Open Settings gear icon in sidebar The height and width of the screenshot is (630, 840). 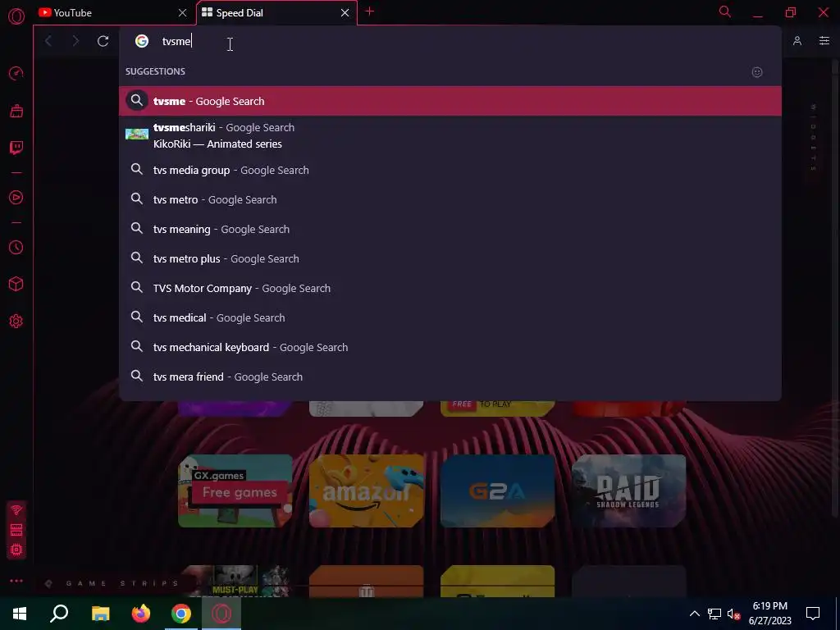[16, 321]
